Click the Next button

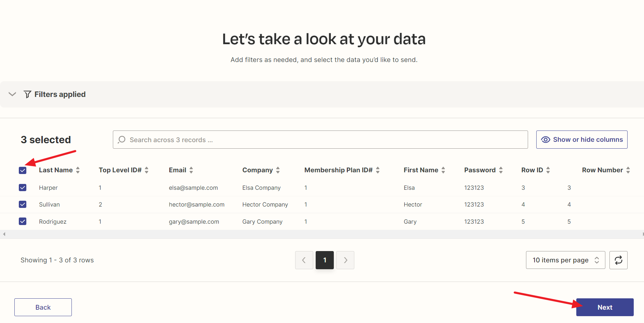pos(605,307)
